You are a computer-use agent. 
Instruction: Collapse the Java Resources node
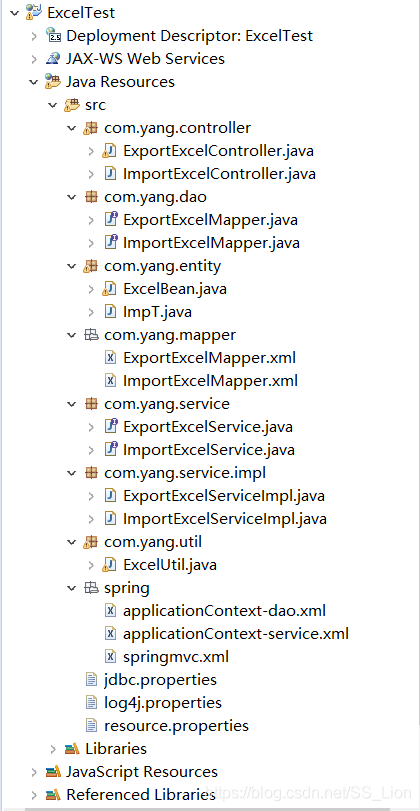point(34,82)
